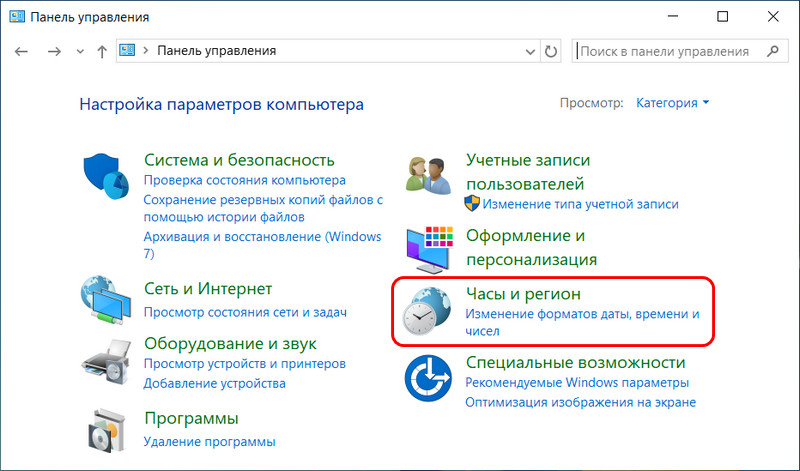Open Учетные записи пользователей category
The height and width of the screenshot is (471, 800).
tap(528, 172)
